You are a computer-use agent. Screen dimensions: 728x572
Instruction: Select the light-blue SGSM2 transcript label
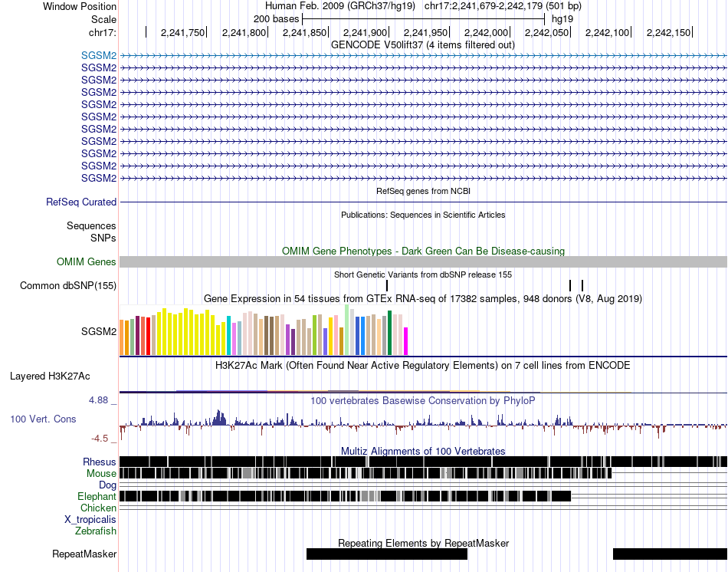(x=98, y=55)
